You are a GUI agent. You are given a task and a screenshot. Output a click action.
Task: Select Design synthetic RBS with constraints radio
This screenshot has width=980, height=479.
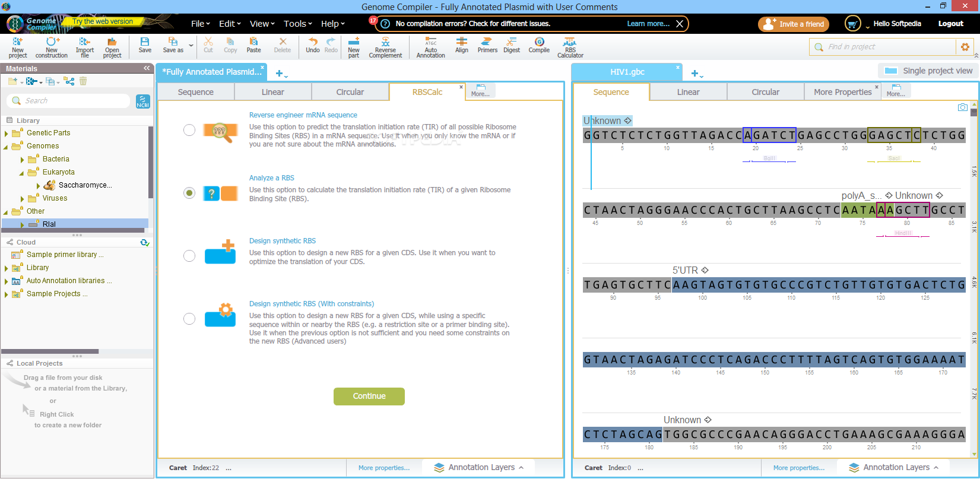tap(189, 319)
